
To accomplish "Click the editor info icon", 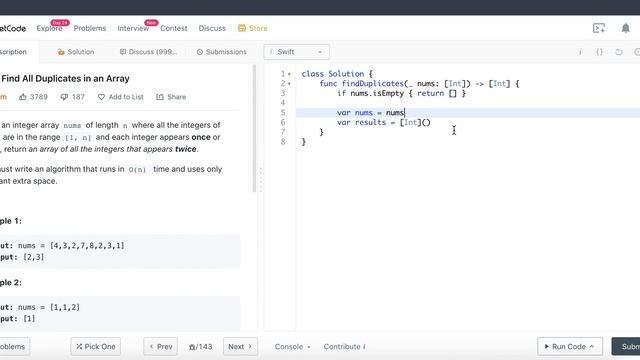I will tap(580, 52).
